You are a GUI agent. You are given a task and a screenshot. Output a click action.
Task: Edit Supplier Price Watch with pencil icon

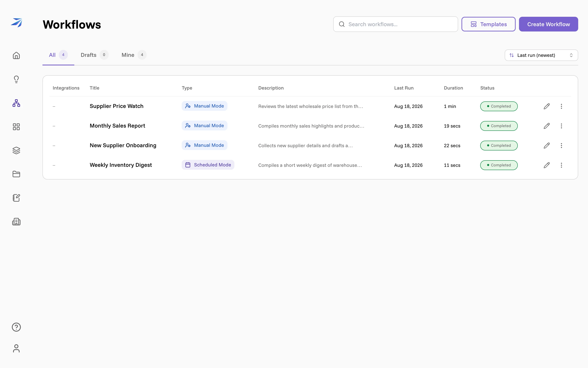(x=547, y=106)
